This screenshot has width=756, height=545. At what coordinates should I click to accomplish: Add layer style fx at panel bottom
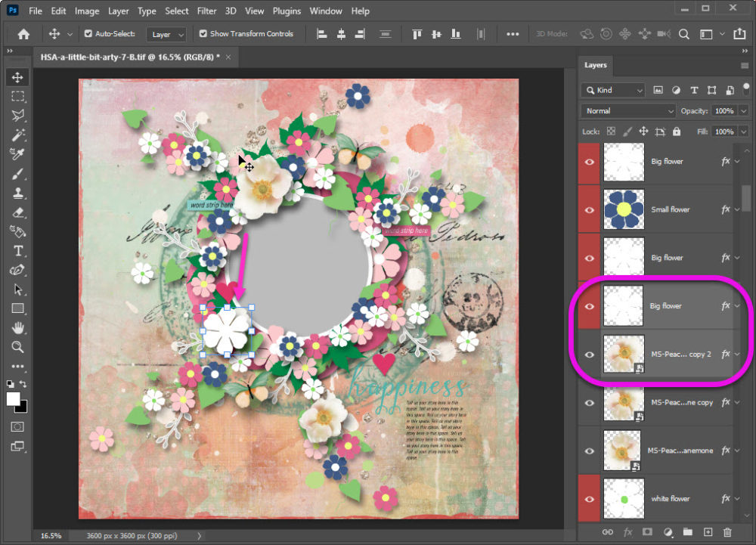[627, 532]
